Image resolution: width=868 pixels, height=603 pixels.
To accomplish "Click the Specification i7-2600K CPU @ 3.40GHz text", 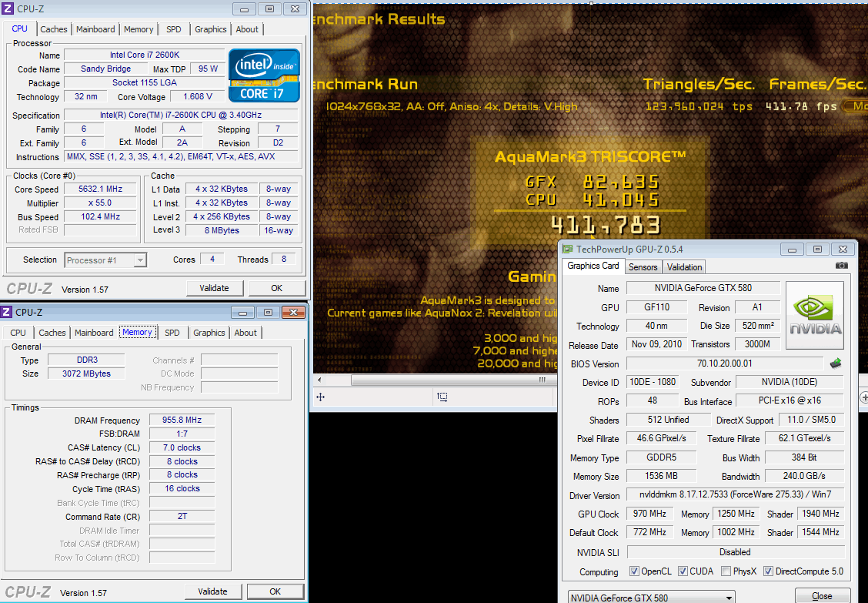I will pos(181,116).
